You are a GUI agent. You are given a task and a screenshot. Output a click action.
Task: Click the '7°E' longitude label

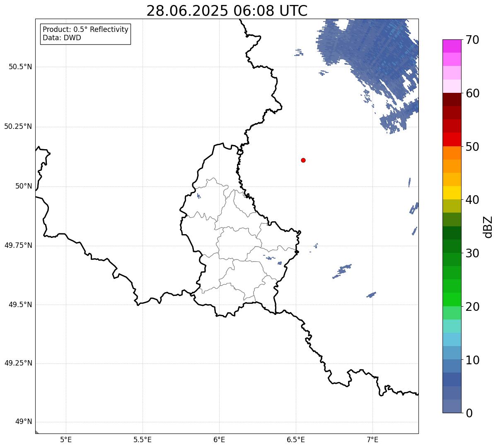(372, 440)
